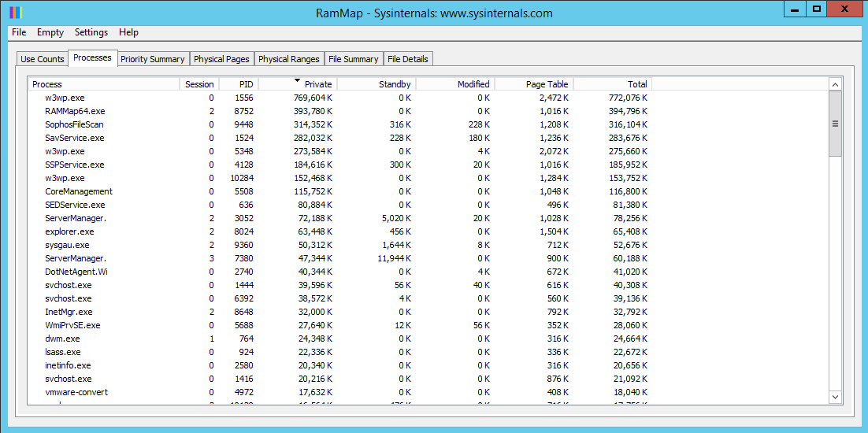Click the 11,944 K standby value
The width and height of the screenshot is (868, 433).
[394, 258]
